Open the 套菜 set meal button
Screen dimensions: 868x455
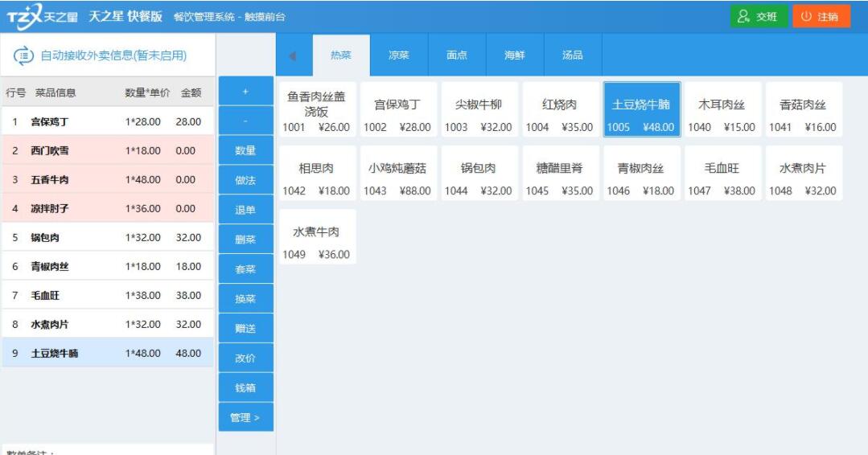pyautogui.click(x=246, y=269)
